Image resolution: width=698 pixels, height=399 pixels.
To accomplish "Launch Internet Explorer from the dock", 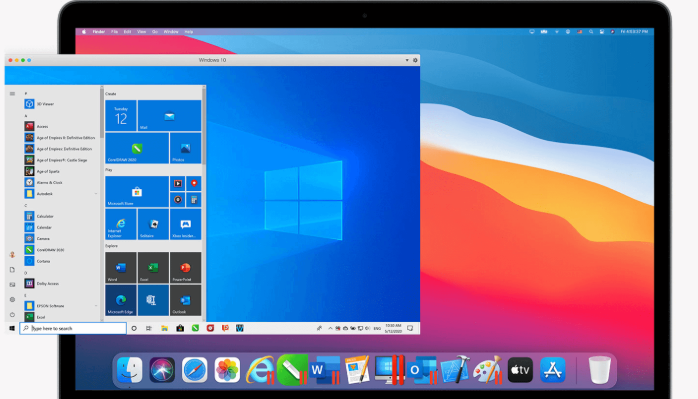I will 260,370.
